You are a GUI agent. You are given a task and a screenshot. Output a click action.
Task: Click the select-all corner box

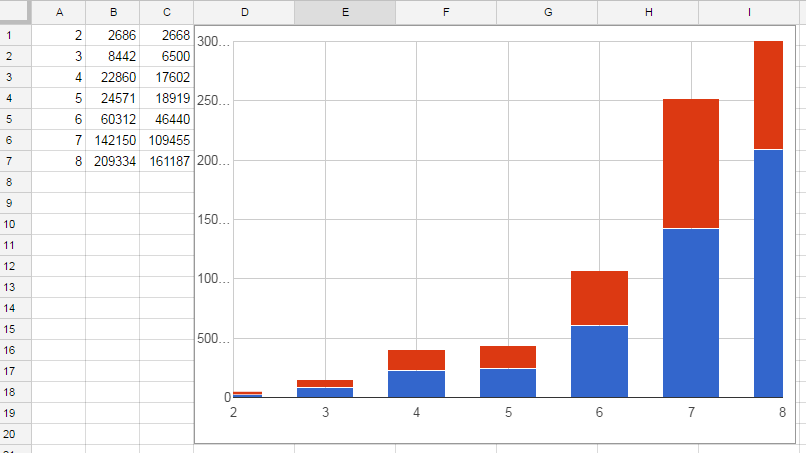pyautogui.click(x=15, y=12)
